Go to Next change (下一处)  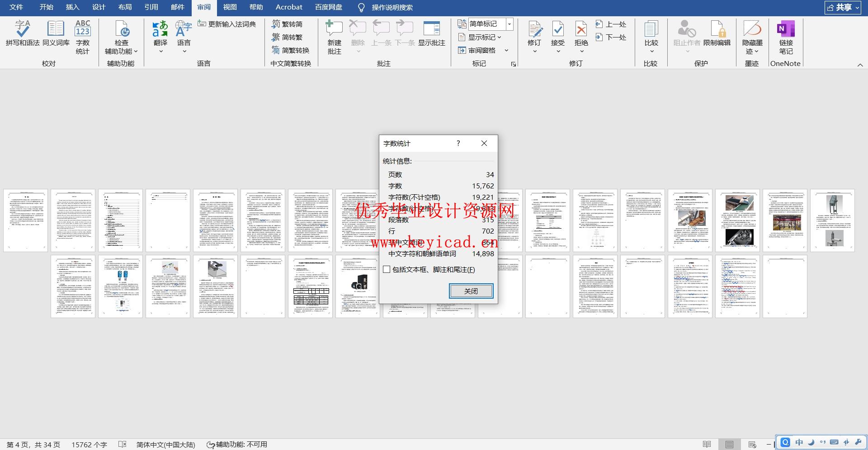(611, 37)
